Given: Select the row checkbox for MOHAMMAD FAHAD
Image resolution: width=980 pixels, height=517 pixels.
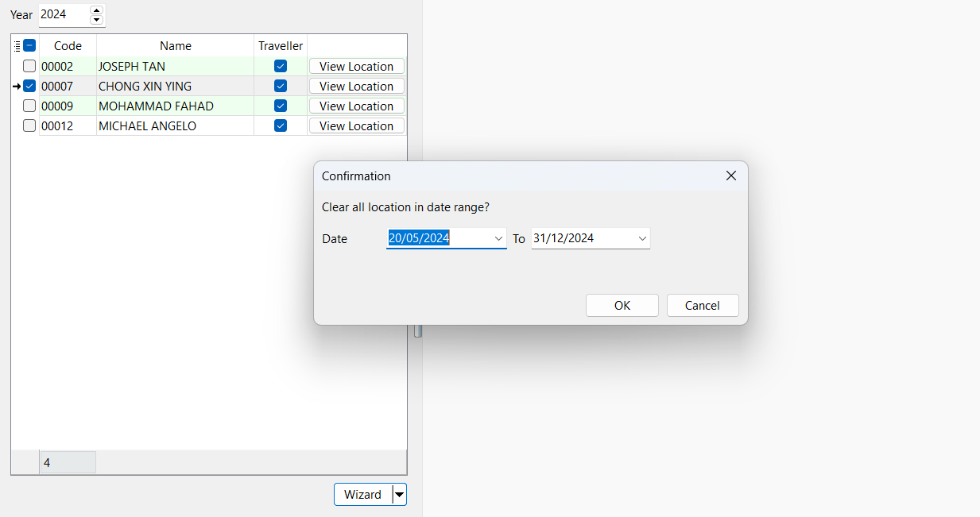Looking at the screenshot, I should click(29, 106).
